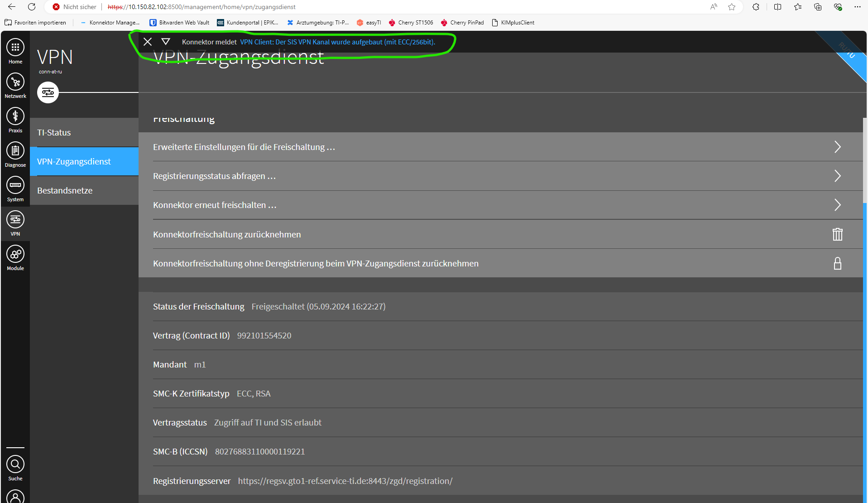Select the Praxis sidebar icon
The width and height of the screenshot is (868, 503).
pos(15,116)
